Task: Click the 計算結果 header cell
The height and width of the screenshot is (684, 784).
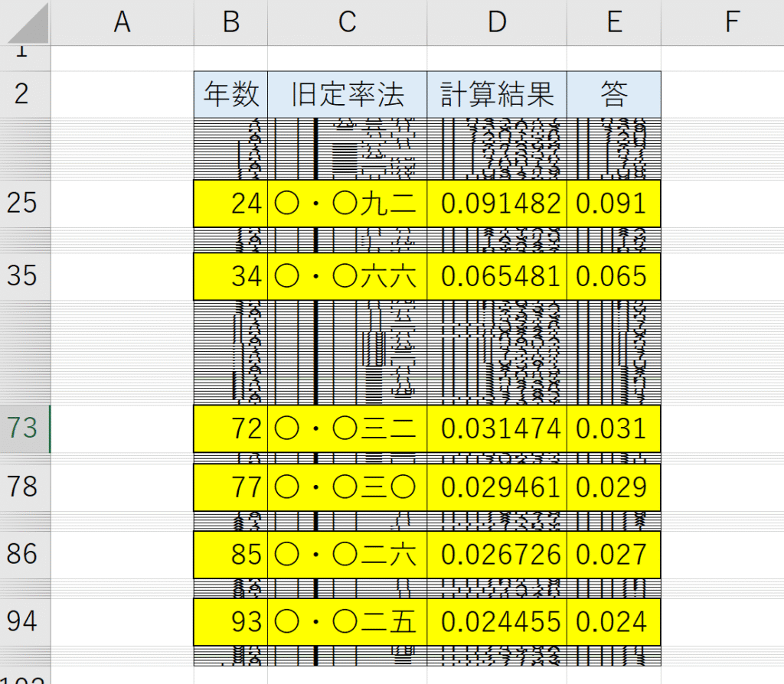Action: pyautogui.click(x=496, y=94)
